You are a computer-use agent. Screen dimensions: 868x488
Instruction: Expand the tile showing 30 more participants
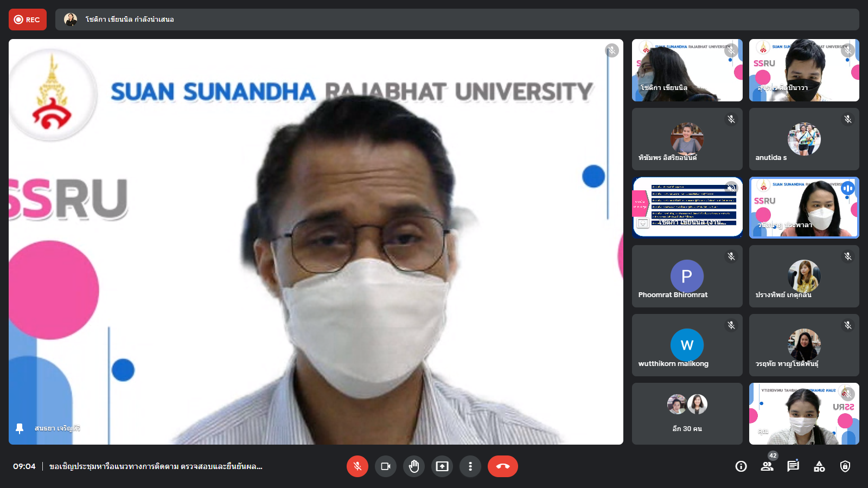coord(687,414)
